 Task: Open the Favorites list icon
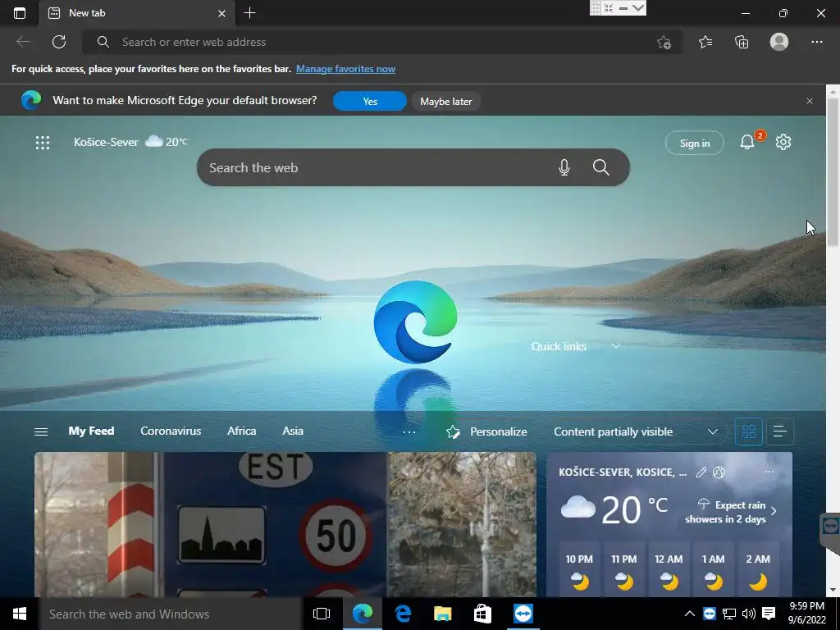(x=705, y=42)
